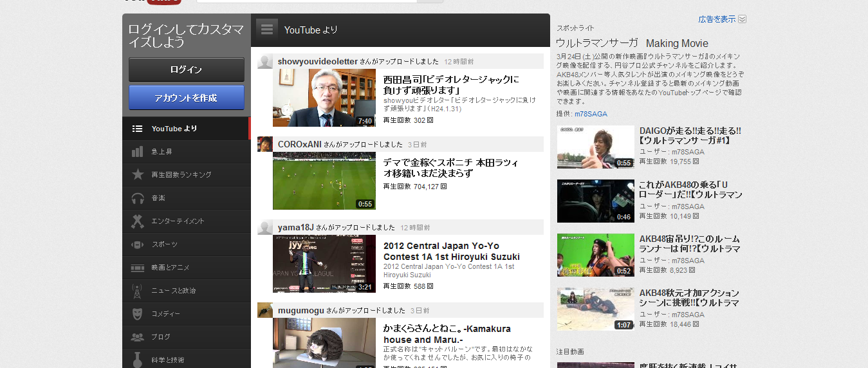Select the ブログ category
This screenshot has height=368, width=868.
click(187, 337)
